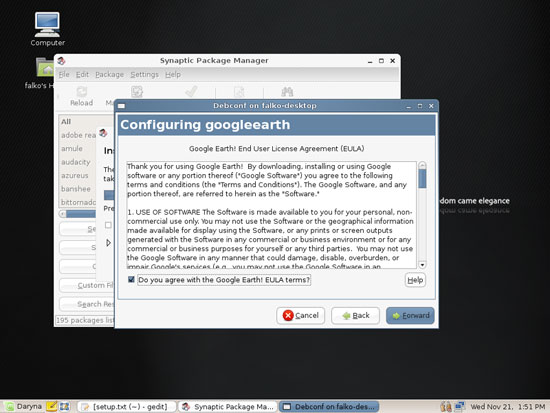This screenshot has width=550, height=413.
Task: Toggle agree with Google Earth EULA checkbox
Action: click(131, 279)
